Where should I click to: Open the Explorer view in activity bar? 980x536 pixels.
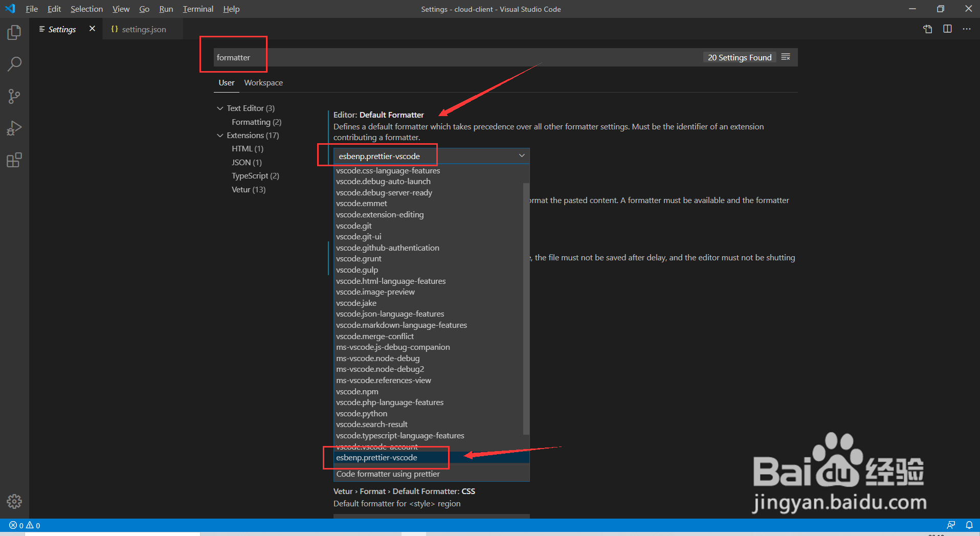[14, 33]
